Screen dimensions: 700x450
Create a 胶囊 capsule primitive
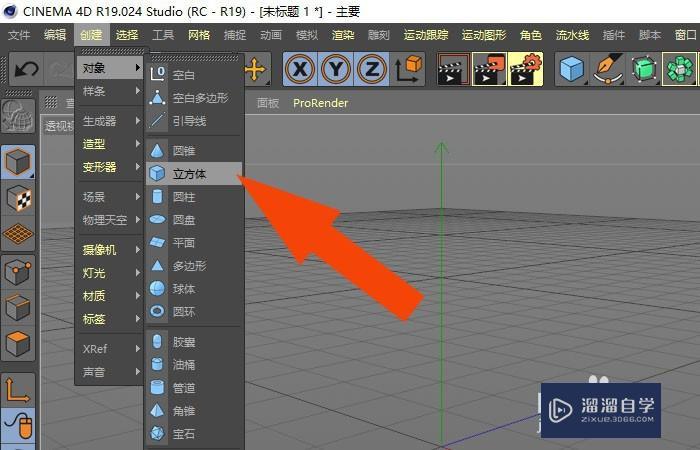point(195,342)
